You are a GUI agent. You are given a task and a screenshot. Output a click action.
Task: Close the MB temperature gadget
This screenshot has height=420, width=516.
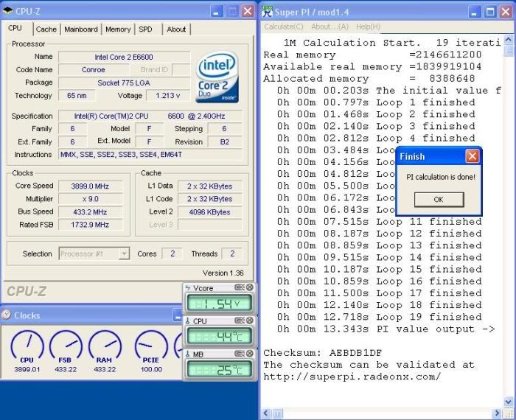click(250, 354)
